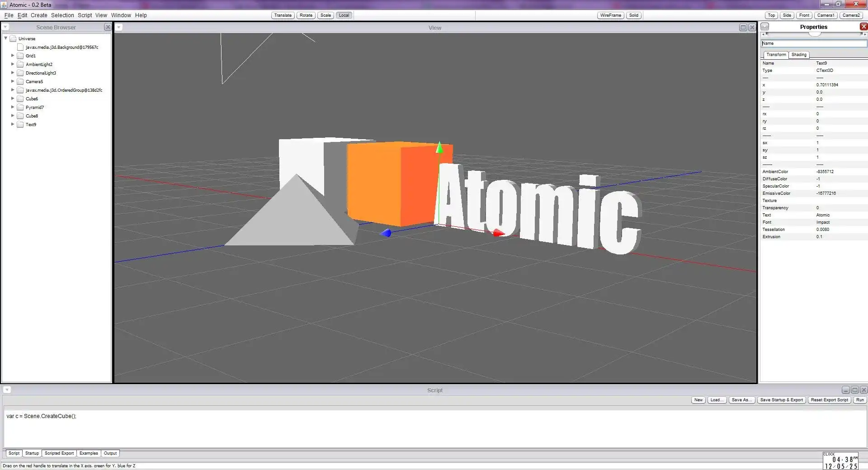Click the Save As... button
This screenshot has width=868, height=470.
coord(742,400)
